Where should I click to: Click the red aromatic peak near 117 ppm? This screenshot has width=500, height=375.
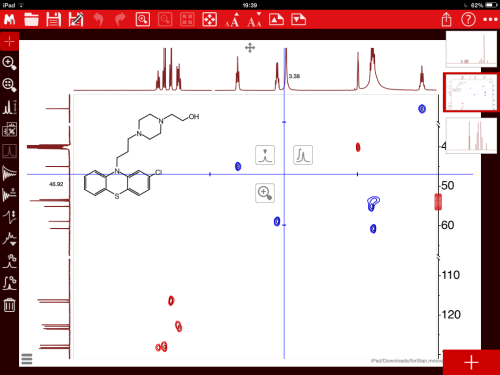(x=171, y=301)
